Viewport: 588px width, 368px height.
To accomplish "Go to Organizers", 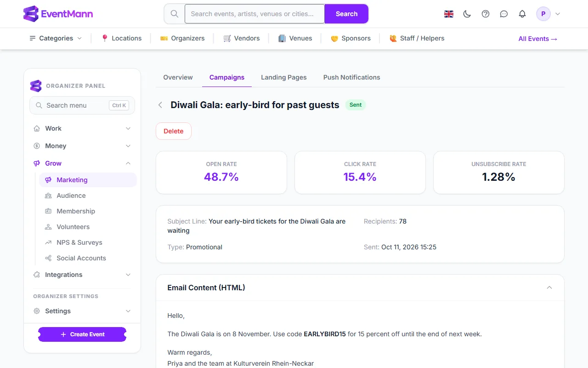I will (x=182, y=38).
